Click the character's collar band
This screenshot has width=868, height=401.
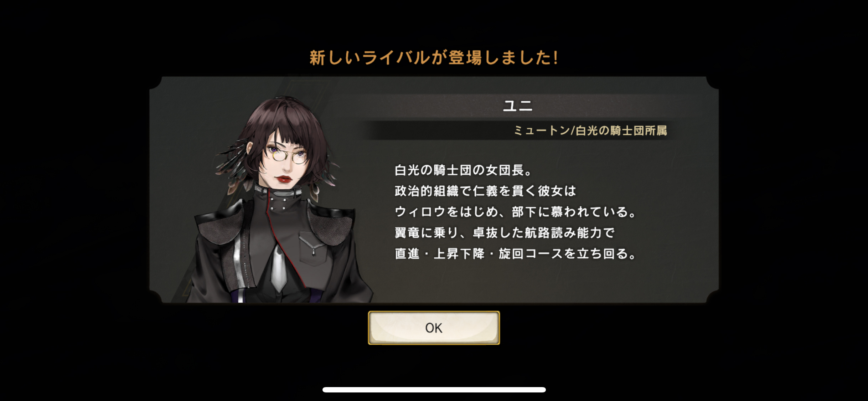(x=279, y=191)
